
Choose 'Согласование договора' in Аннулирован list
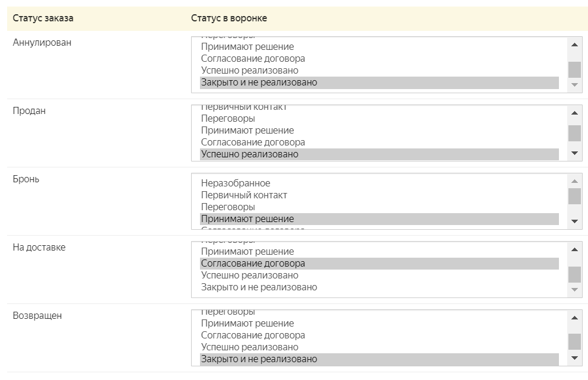coord(253,59)
